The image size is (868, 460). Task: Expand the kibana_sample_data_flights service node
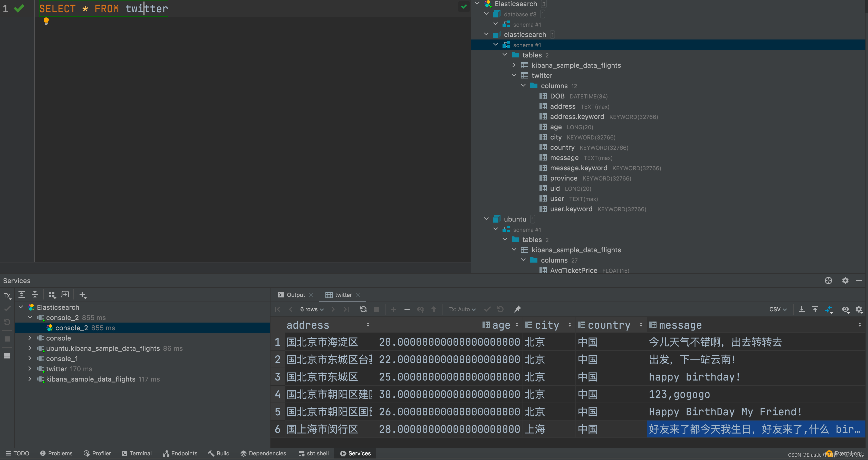30,379
